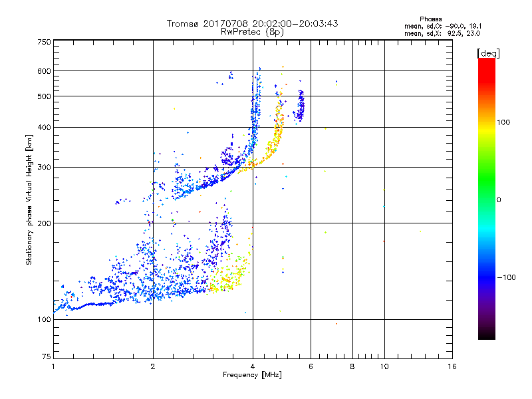Image resolution: width=532 pixels, height=399 pixels.
Task: Click the x-axis tick label '4'
Action: click(x=253, y=366)
